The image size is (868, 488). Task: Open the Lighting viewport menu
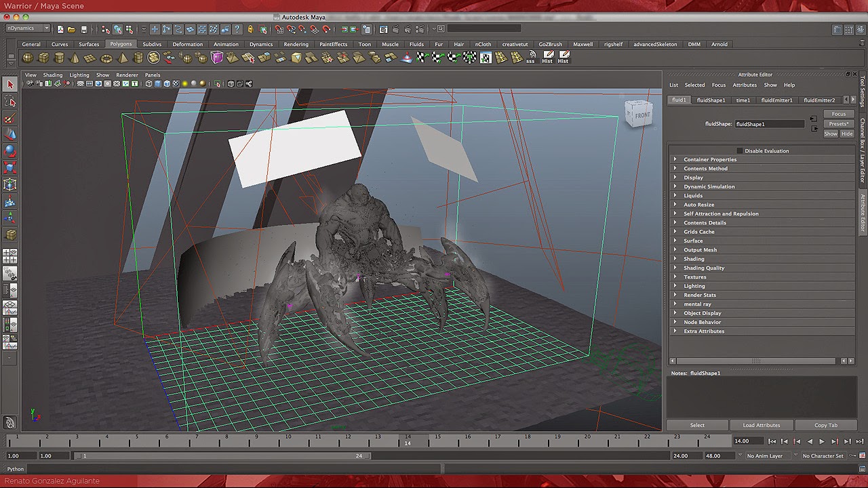pyautogui.click(x=79, y=75)
